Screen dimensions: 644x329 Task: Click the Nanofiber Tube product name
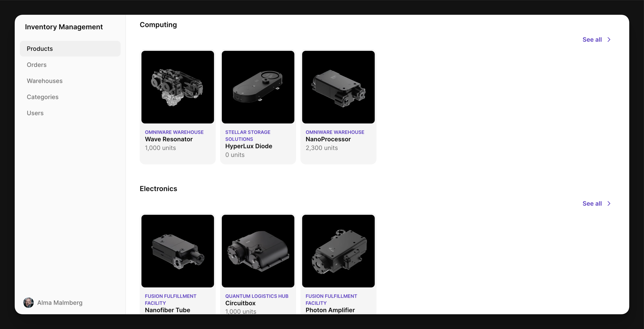pyautogui.click(x=167, y=310)
